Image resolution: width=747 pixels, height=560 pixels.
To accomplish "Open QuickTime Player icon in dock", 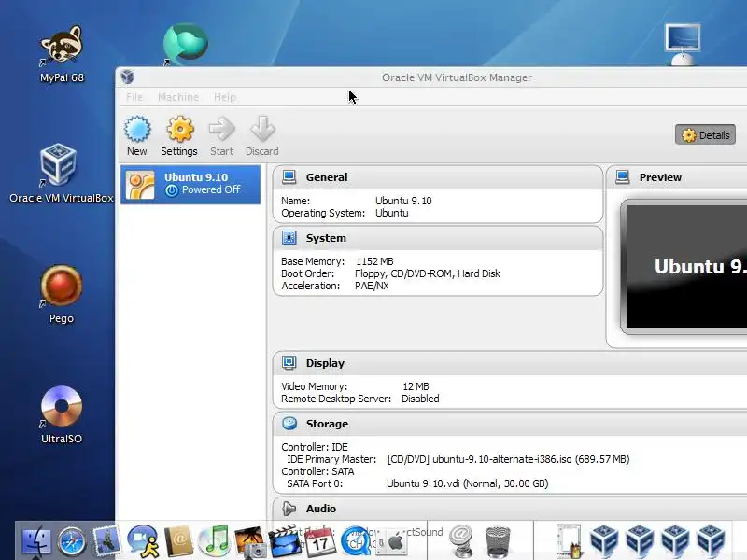I will click(x=355, y=541).
